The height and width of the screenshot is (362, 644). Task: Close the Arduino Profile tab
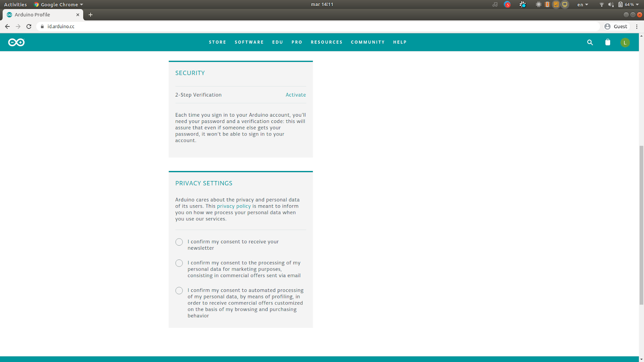point(78,14)
